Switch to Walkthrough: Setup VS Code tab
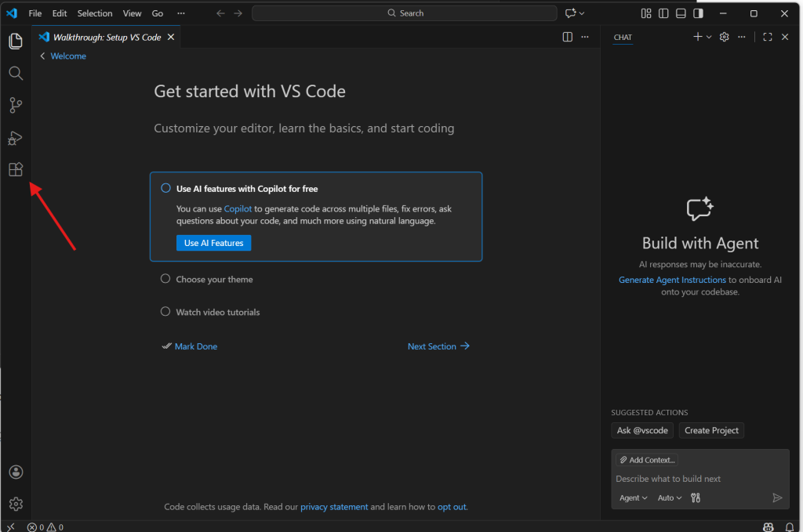The width and height of the screenshot is (803, 532). pos(107,37)
